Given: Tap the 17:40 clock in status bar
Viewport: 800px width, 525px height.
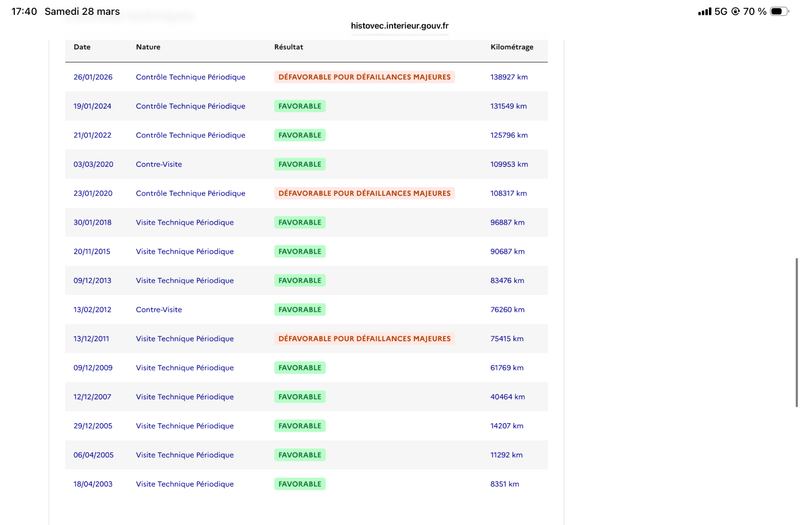Looking at the screenshot, I should [24, 11].
